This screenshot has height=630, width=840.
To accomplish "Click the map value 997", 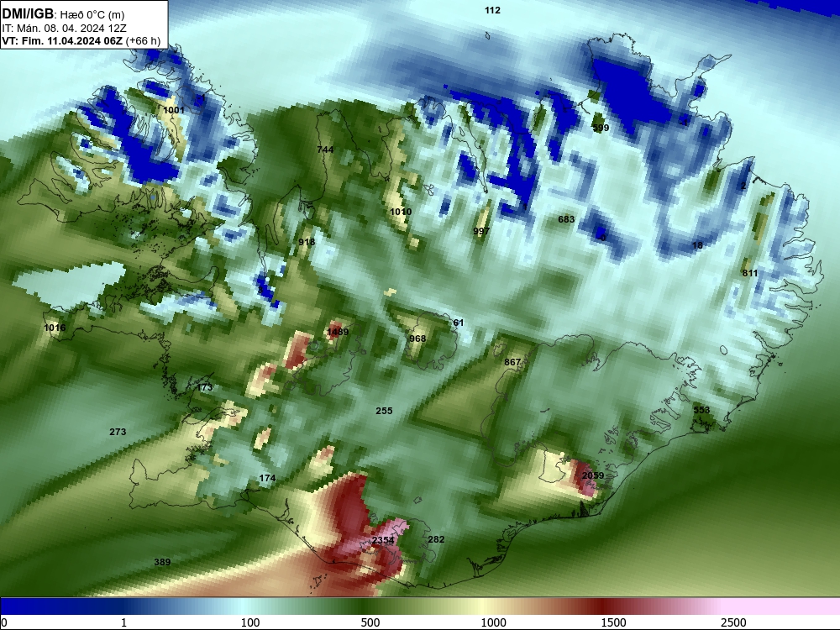I will [481, 231].
